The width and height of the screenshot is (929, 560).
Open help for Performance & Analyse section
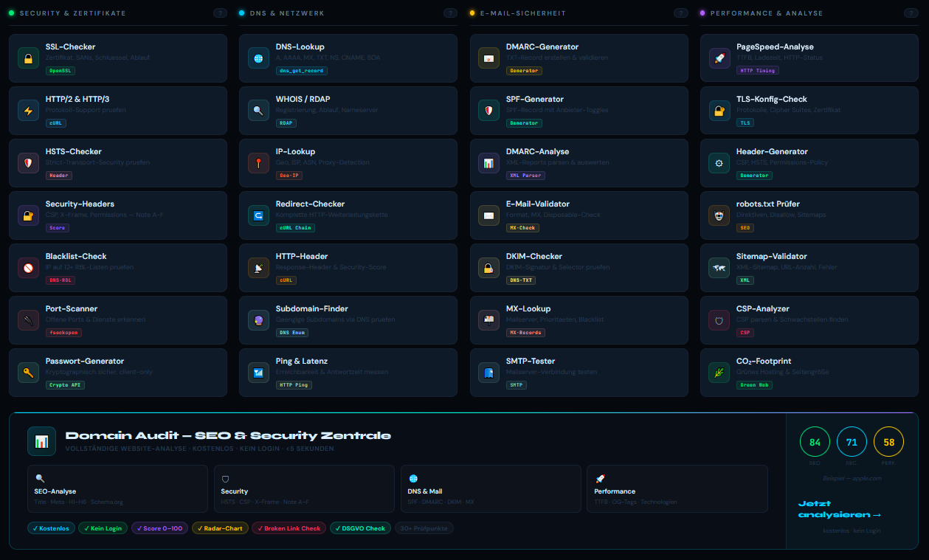(x=911, y=13)
